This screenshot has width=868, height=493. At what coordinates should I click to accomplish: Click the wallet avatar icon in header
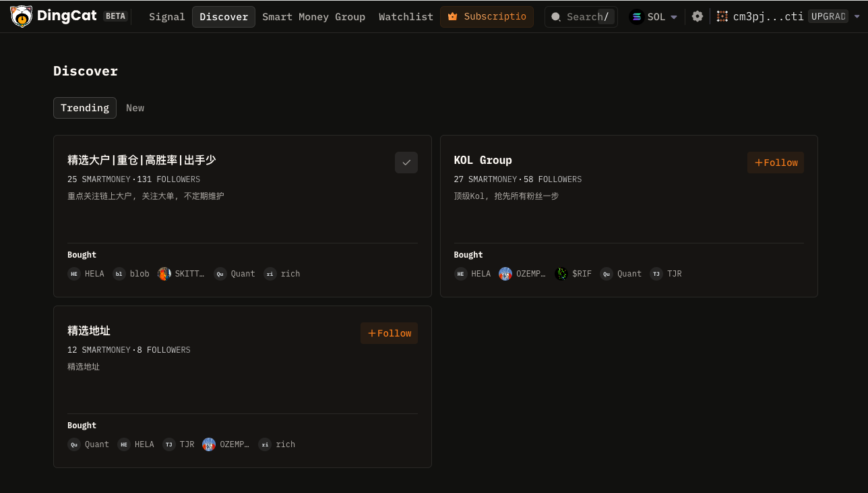point(722,17)
